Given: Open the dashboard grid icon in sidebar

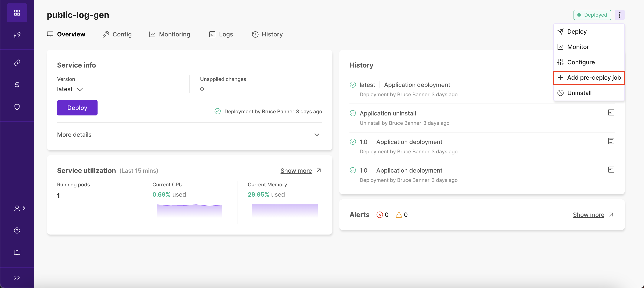Looking at the screenshot, I should pyautogui.click(x=17, y=13).
